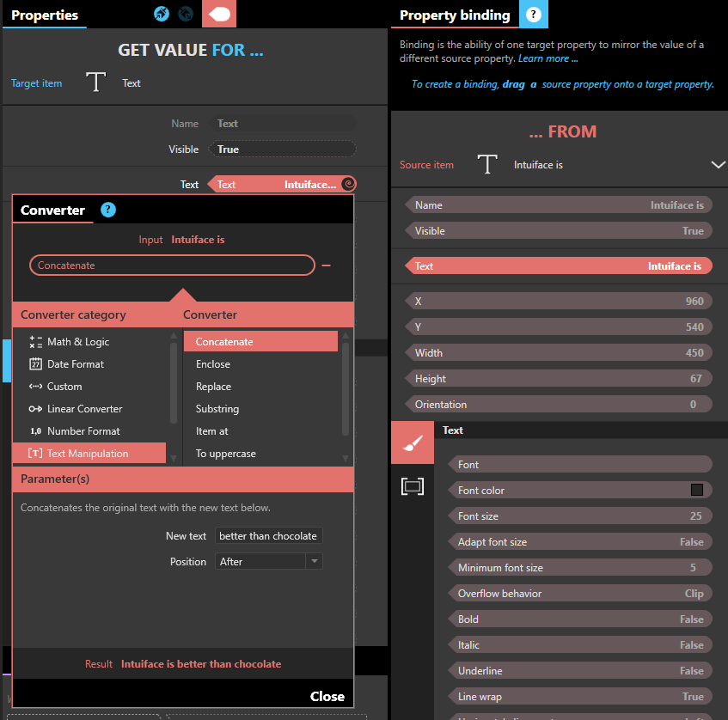Select the layout frame icon below paintbrush

point(413,486)
